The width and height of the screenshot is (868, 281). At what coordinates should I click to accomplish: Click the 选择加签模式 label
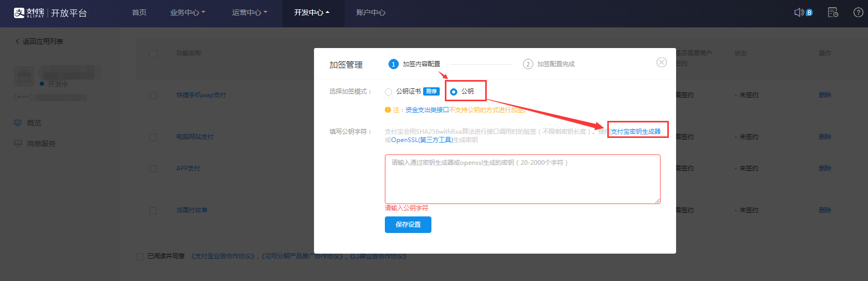[350, 91]
